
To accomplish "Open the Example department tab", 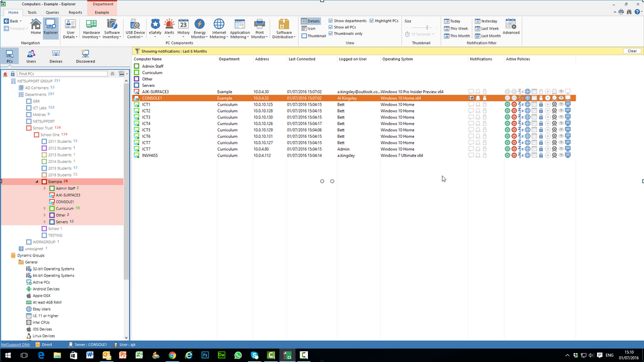I will point(102,12).
